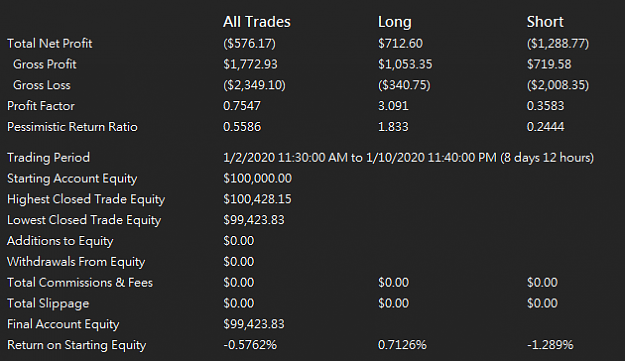The width and height of the screenshot is (625, 361).
Task: Click the Pessimistic Return Ratio label
Action: tap(72, 127)
